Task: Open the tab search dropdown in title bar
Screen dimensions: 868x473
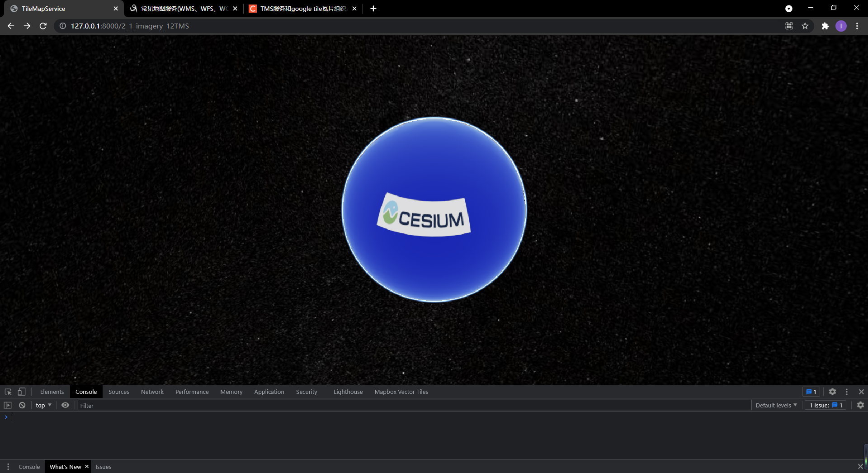Action: [789, 9]
